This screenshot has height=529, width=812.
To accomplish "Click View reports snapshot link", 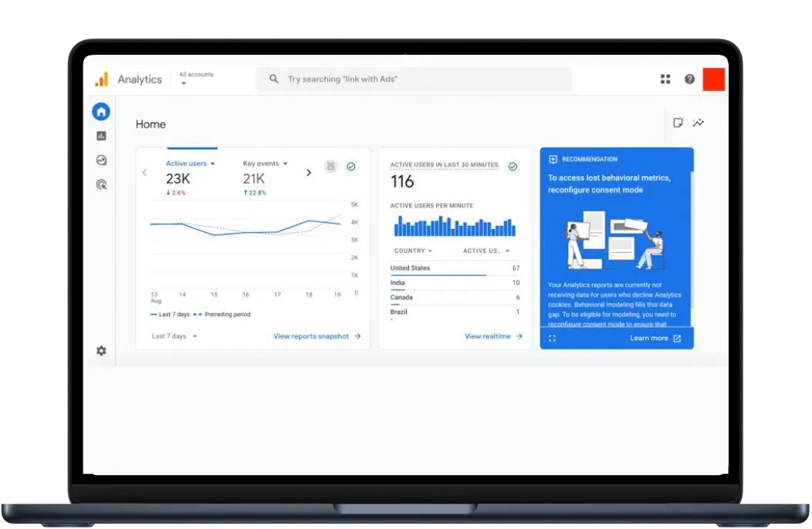I will (x=317, y=336).
